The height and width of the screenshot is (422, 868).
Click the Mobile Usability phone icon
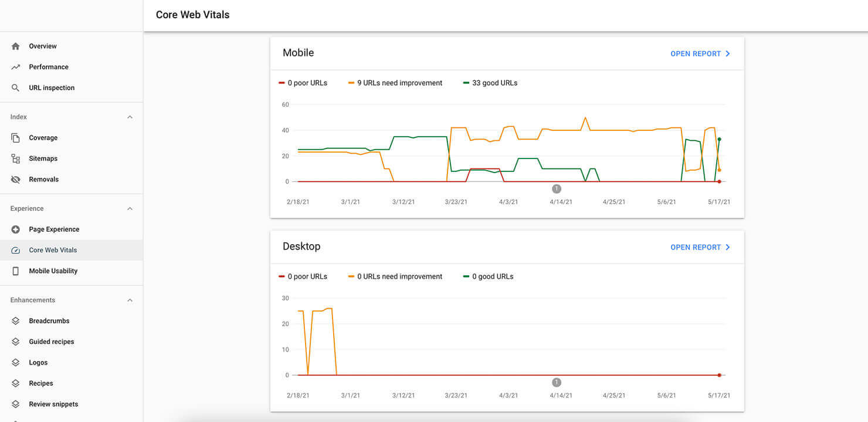coord(16,271)
